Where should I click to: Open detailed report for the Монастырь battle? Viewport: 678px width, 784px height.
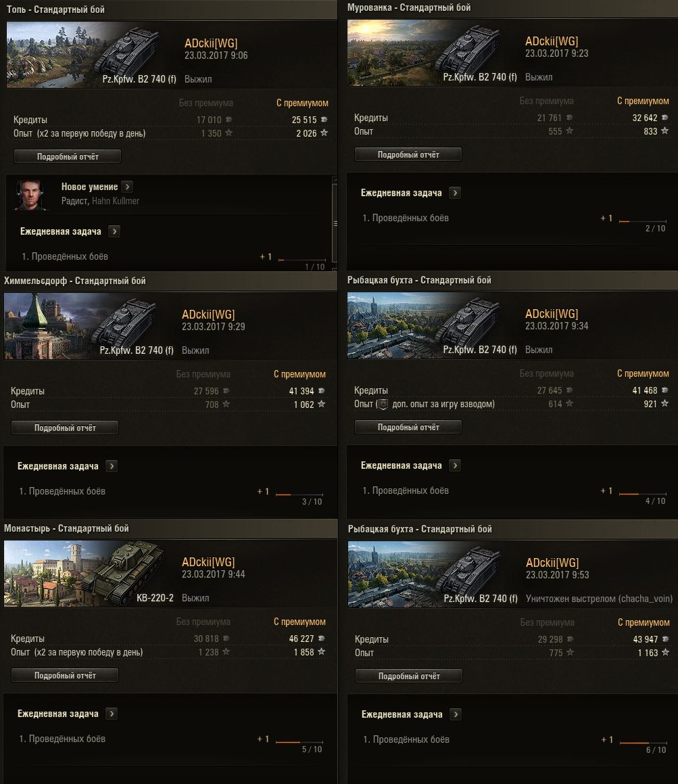[65, 675]
